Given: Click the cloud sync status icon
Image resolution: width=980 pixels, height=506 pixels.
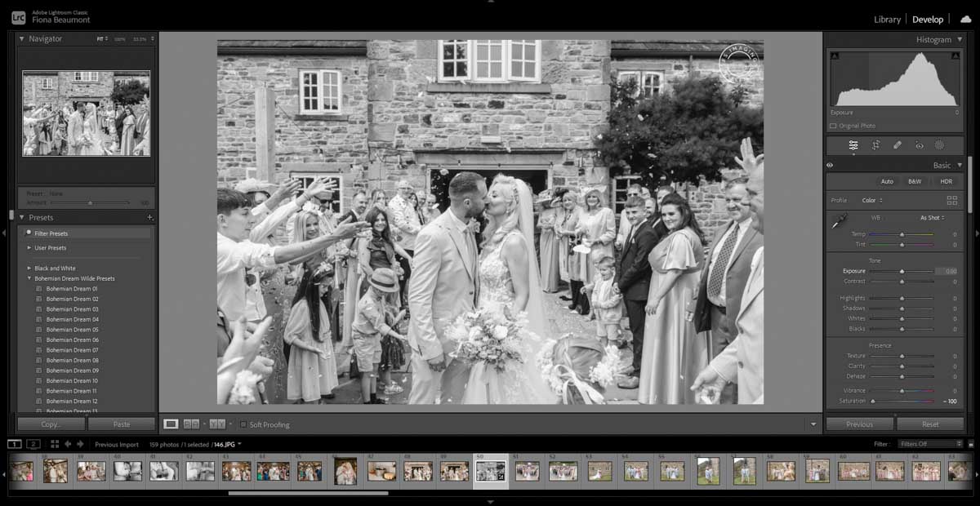Looking at the screenshot, I should point(966,19).
